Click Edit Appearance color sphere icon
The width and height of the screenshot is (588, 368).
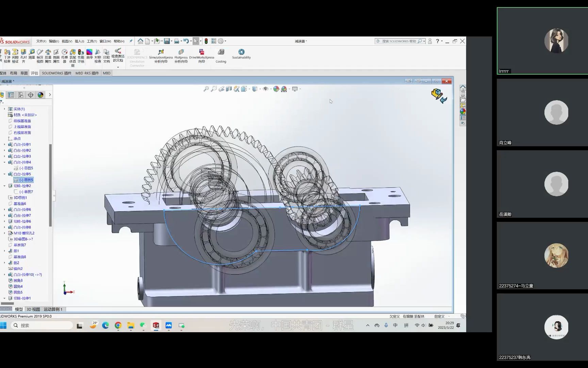click(276, 89)
